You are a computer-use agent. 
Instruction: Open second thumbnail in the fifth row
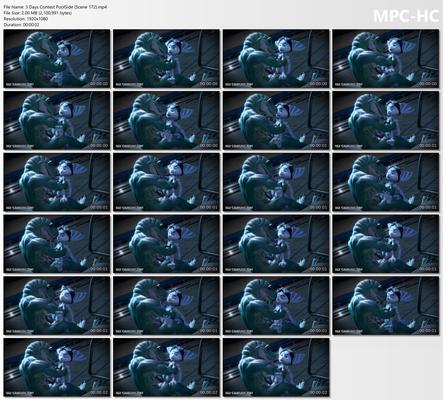[166, 306]
